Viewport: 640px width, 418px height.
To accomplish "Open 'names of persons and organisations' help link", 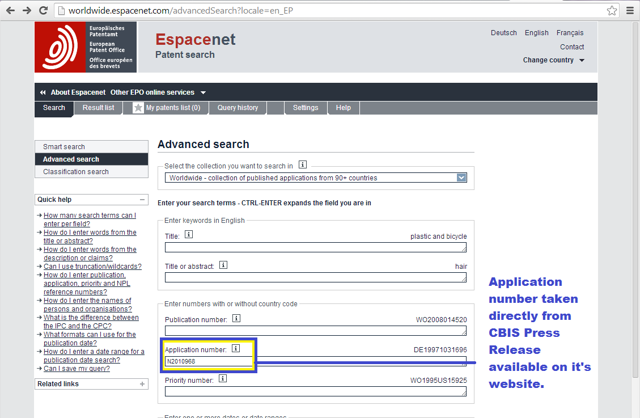I will (x=88, y=305).
